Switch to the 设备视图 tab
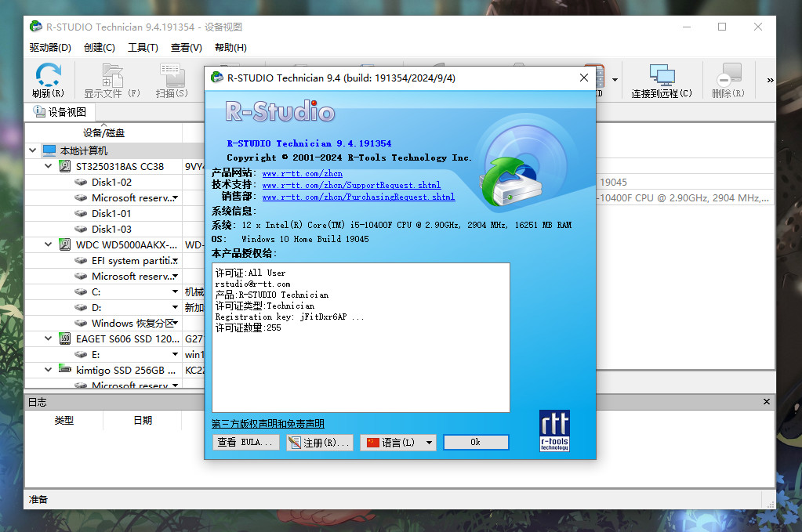 pyautogui.click(x=60, y=112)
